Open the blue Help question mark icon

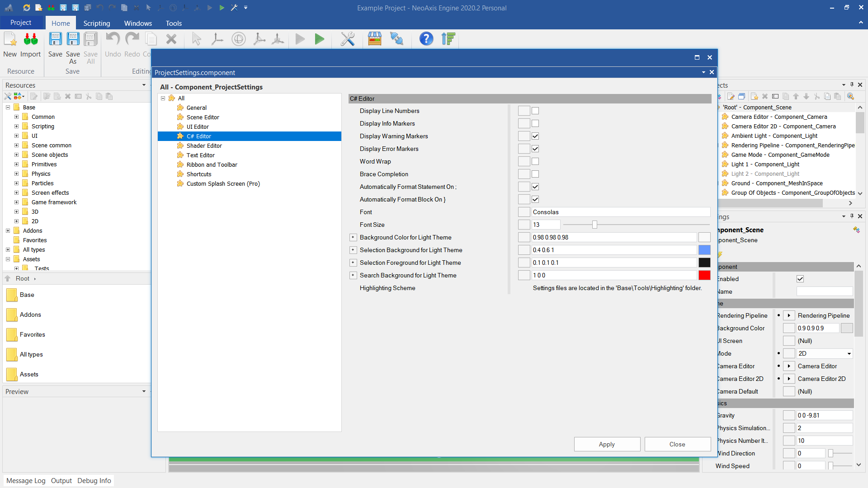tap(426, 39)
